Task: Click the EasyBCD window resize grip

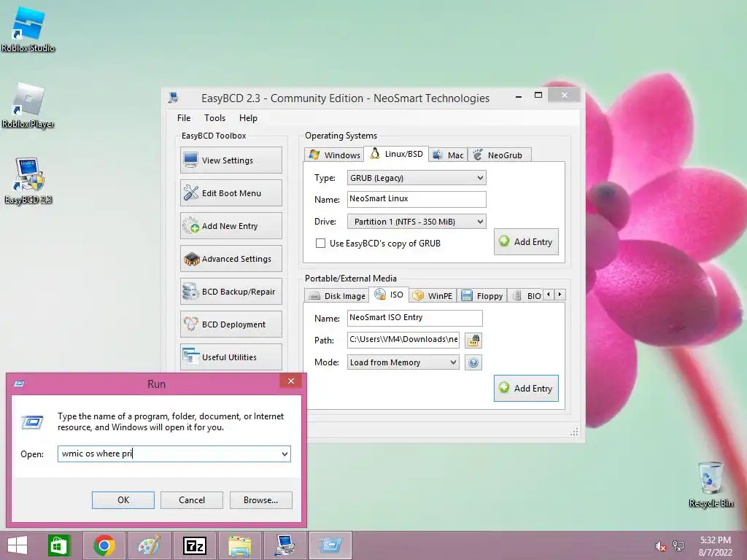Action: [x=574, y=432]
